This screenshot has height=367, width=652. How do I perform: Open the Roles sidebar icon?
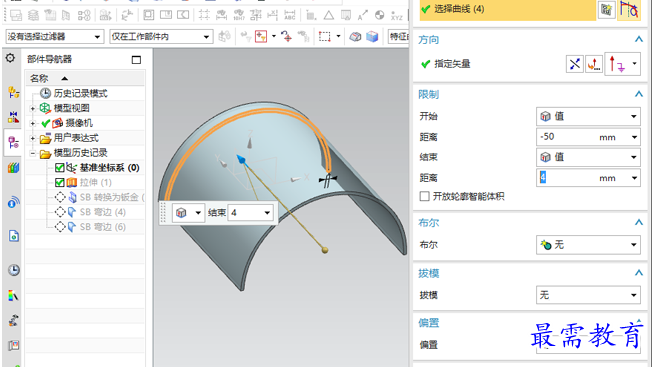click(13, 320)
